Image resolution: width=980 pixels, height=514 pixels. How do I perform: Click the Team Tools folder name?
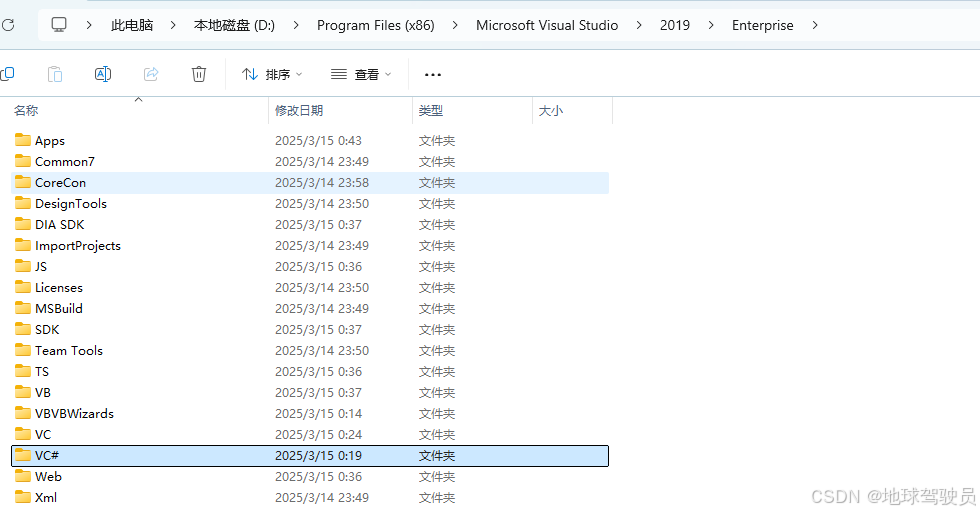[69, 350]
